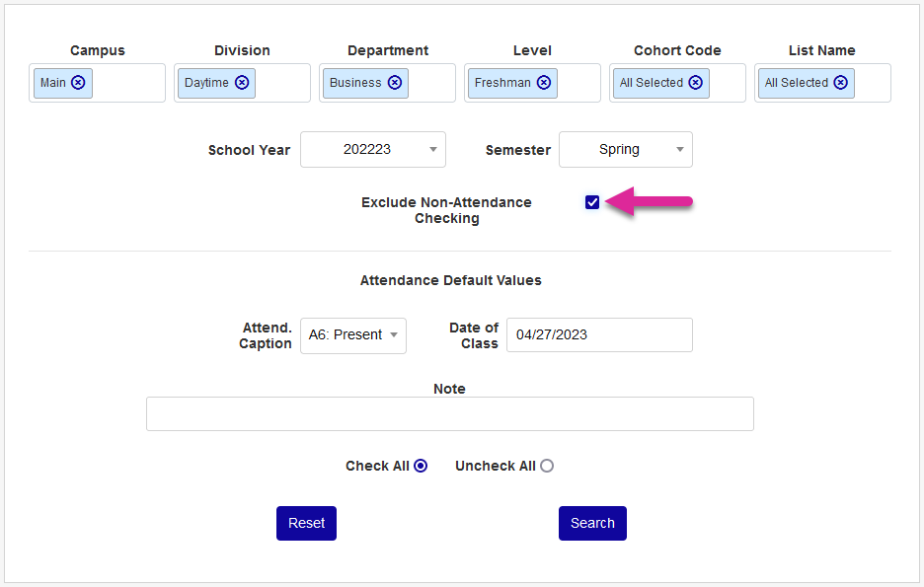Click inside the Level selection box
The image size is (924, 587).
coord(577,83)
